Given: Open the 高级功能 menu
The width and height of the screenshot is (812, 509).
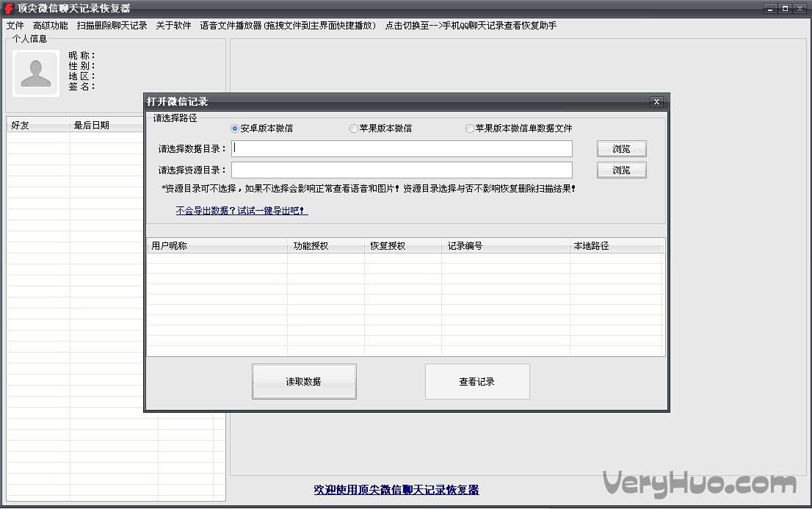Looking at the screenshot, I should [x=50, y=26].
